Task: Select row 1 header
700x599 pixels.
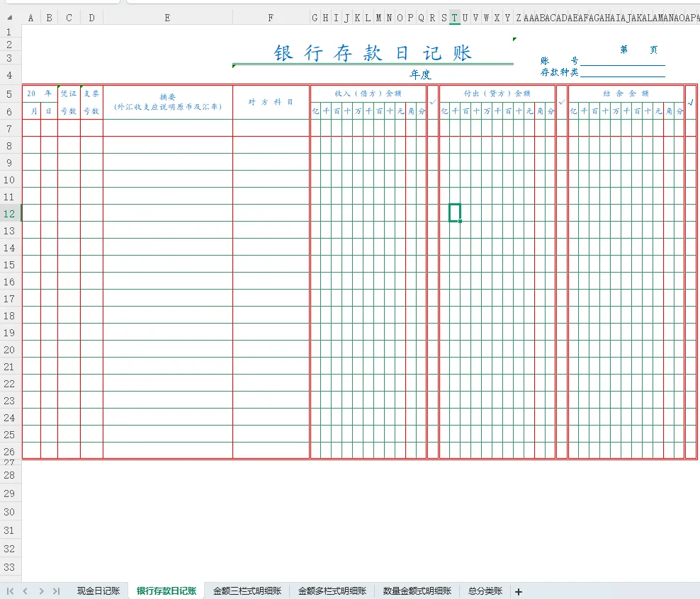Action: (9, 32)
